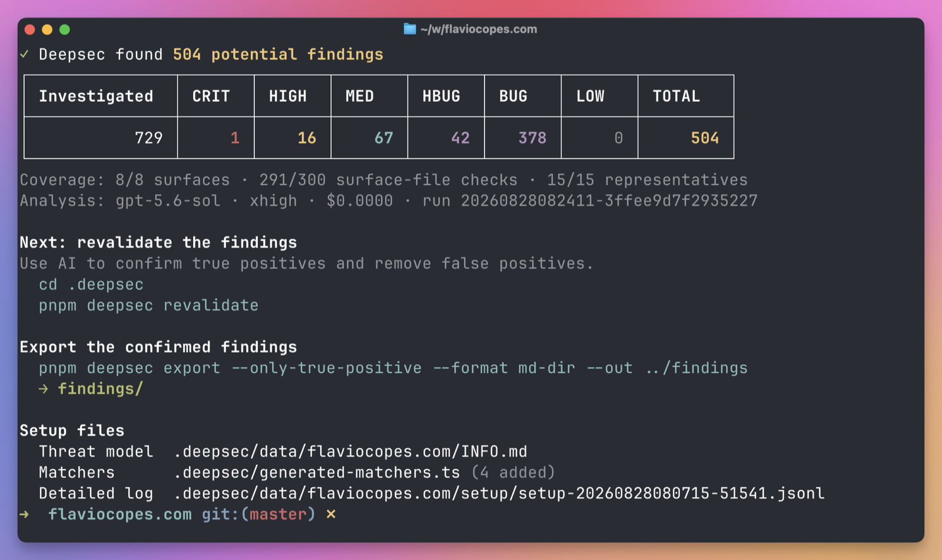
Task: Click the '(4 added)' note
Action: coord(513,472)
